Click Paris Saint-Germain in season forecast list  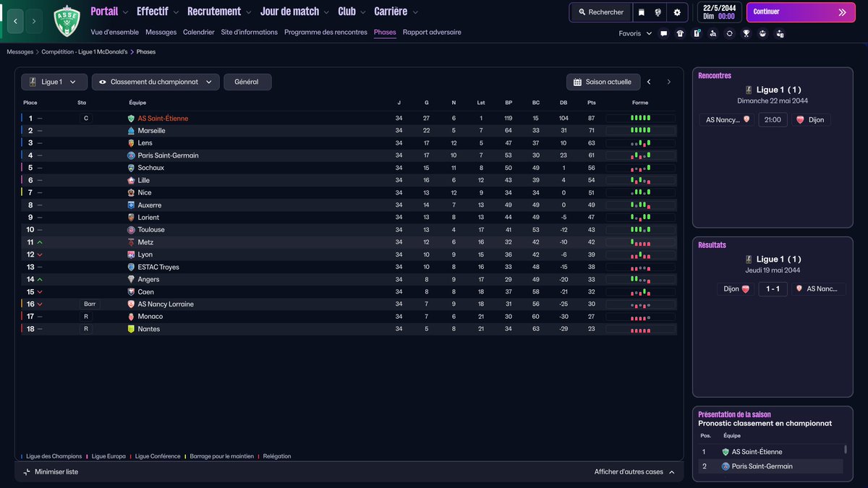point(762,466)
